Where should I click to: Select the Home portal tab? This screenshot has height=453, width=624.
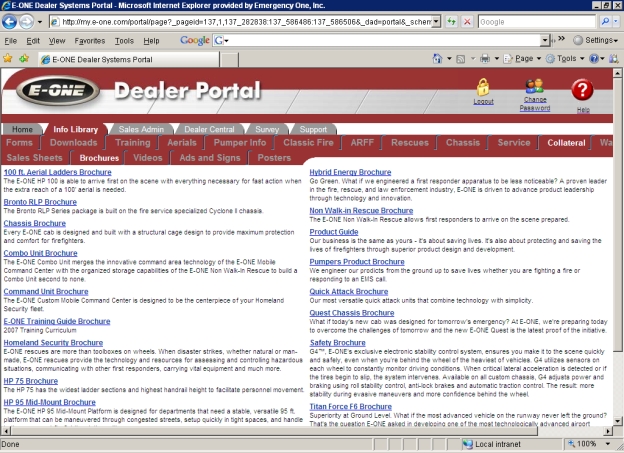(22, 129)
